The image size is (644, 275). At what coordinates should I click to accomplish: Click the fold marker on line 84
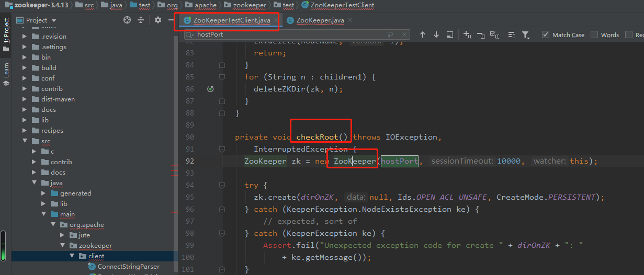click(x=222, y=65)
